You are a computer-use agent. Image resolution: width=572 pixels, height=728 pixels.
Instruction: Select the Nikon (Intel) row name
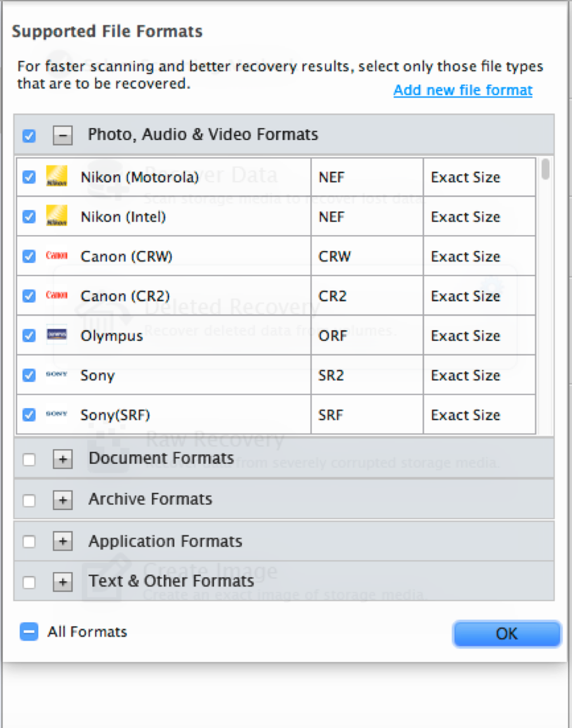[123, 216]
